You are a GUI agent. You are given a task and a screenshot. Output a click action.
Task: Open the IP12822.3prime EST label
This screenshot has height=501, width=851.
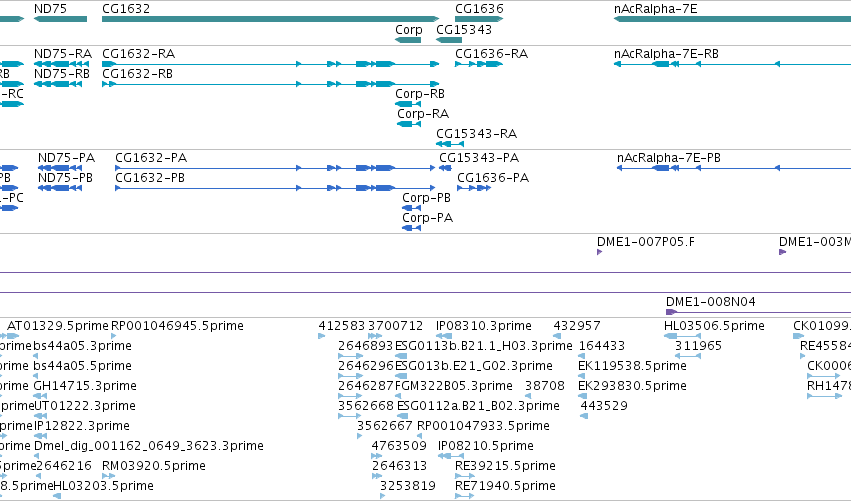[x=82, y=426]
